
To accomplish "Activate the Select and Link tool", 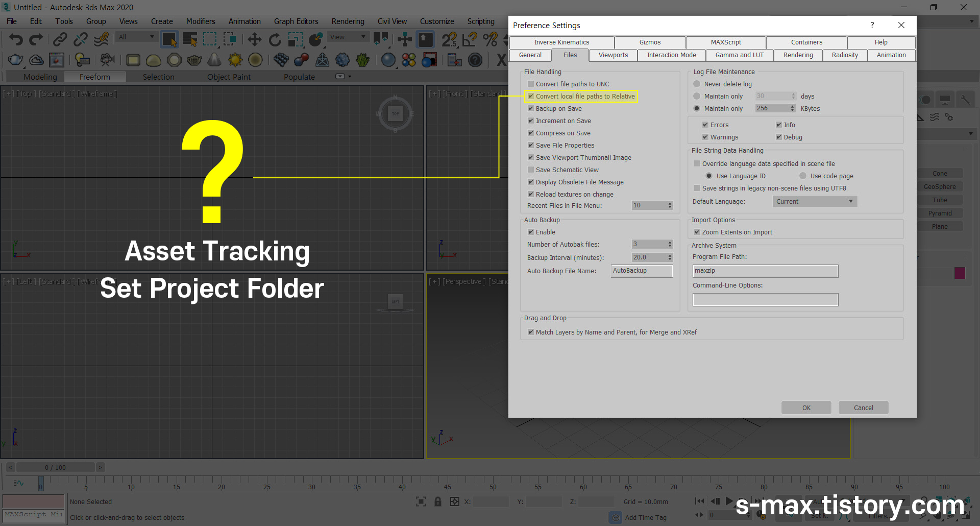I will click(60, 39).
